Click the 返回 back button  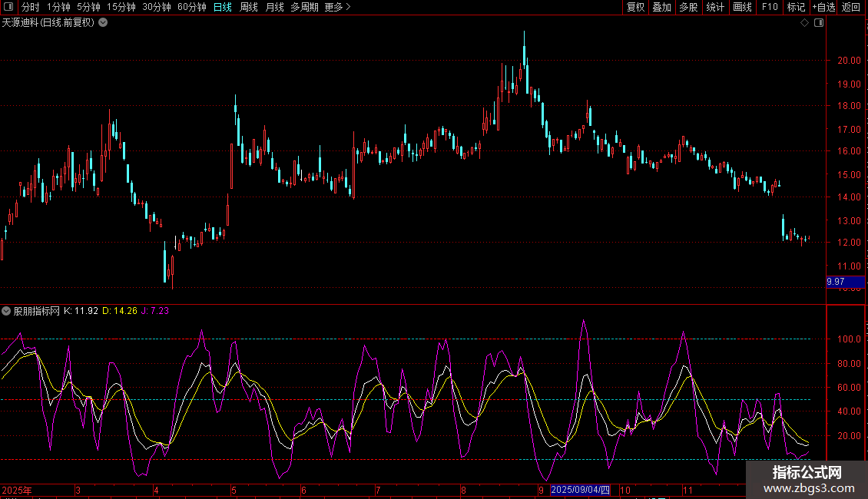(x=851, y=7)
